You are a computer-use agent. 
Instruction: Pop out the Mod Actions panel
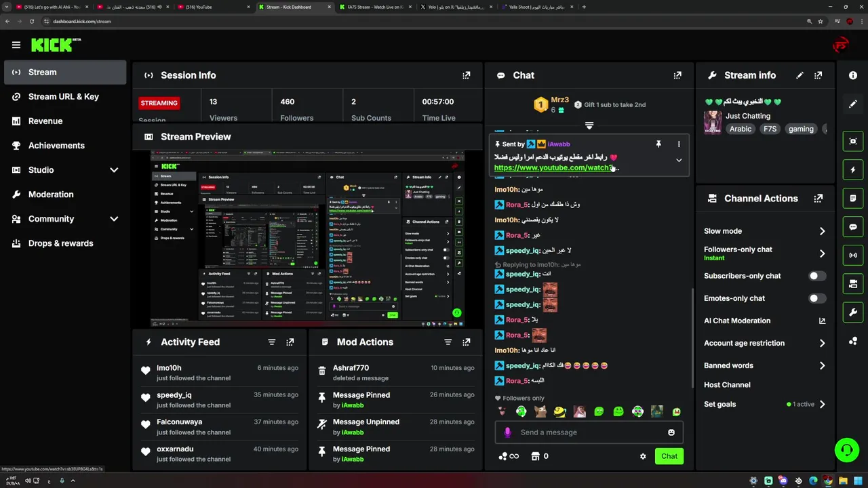466,342
